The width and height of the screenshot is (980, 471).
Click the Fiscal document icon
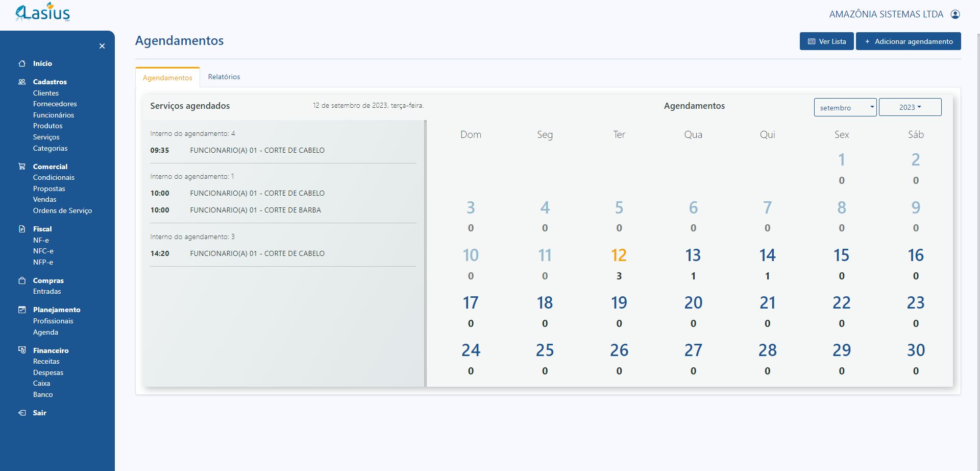tap(22, 229)
